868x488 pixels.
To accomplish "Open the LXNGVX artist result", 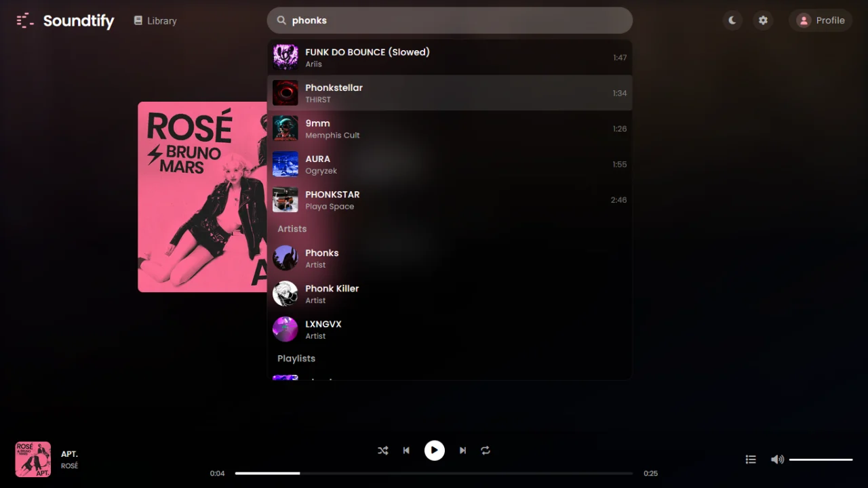I will pyautogui.click(x=450, y=329).
